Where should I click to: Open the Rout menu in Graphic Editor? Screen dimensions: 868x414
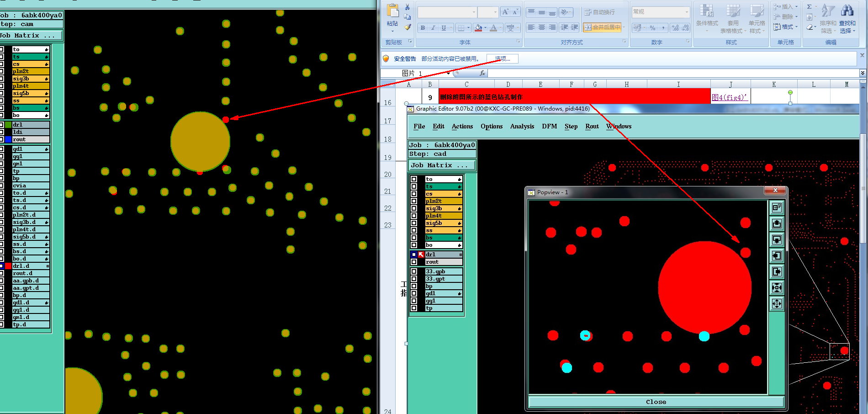[592, 127]
